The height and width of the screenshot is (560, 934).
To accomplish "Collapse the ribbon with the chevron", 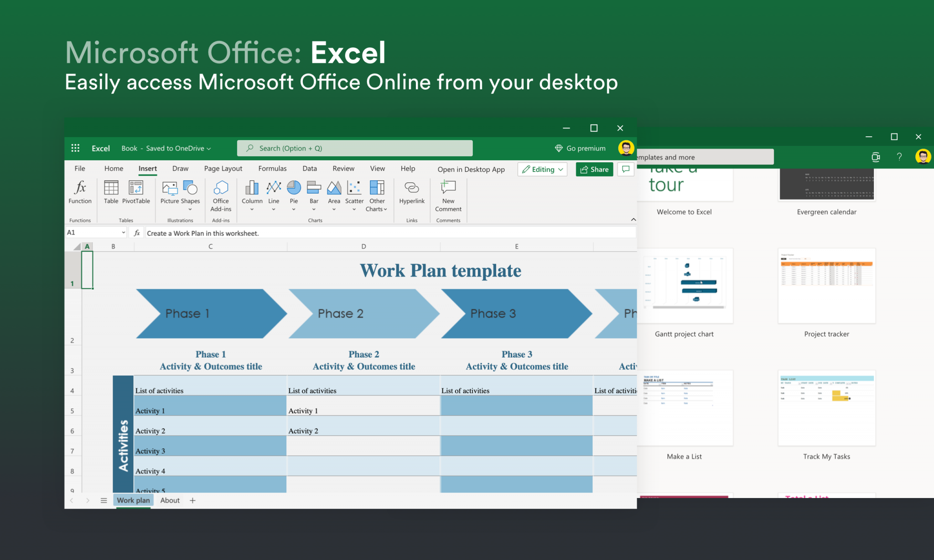I will click(633, 220).
